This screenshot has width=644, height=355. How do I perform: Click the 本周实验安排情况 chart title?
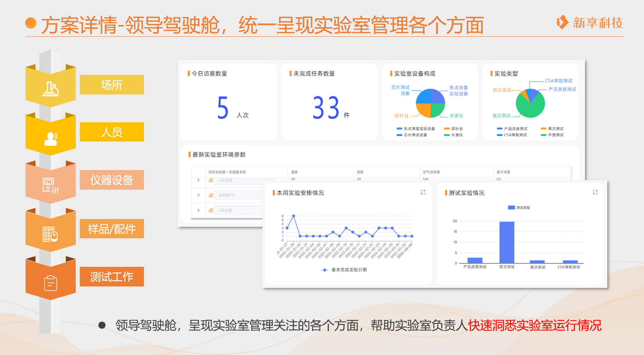[300, 193]
